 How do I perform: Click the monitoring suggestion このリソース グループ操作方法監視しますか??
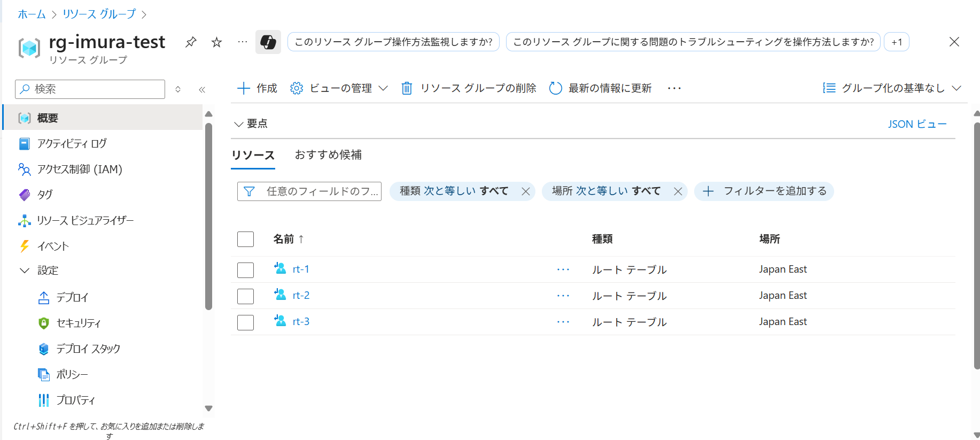point(393,42)
